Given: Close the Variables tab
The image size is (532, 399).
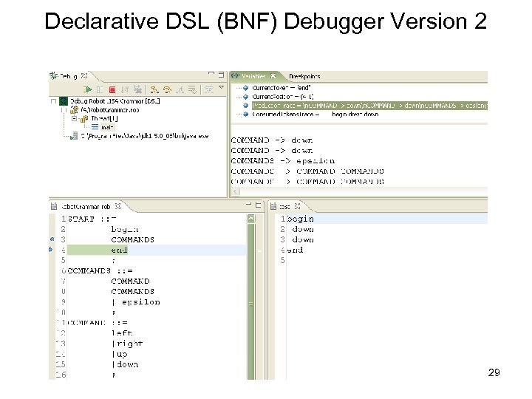Looking at the screenshot, I should coord(273,76).
